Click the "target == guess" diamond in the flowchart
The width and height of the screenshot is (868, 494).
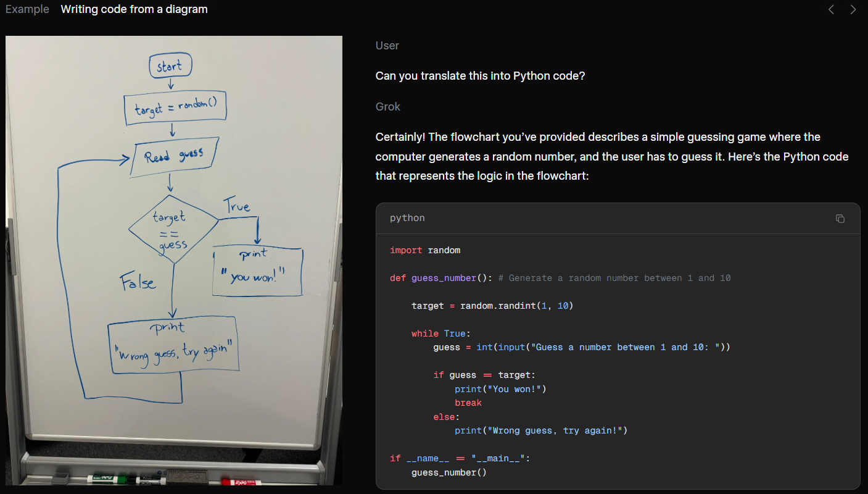point(172,230)
